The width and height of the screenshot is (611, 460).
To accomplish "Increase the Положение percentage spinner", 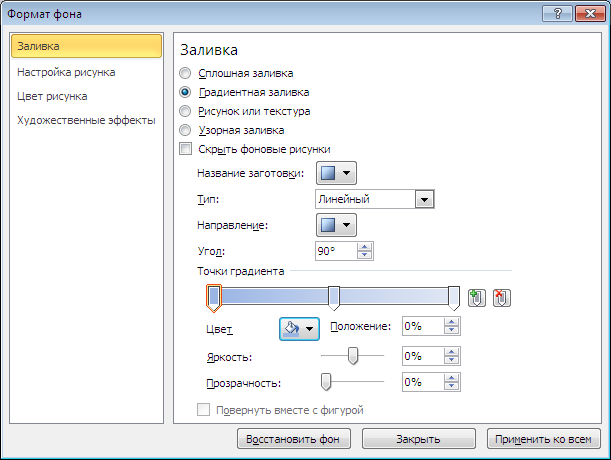I will point(451,322).
